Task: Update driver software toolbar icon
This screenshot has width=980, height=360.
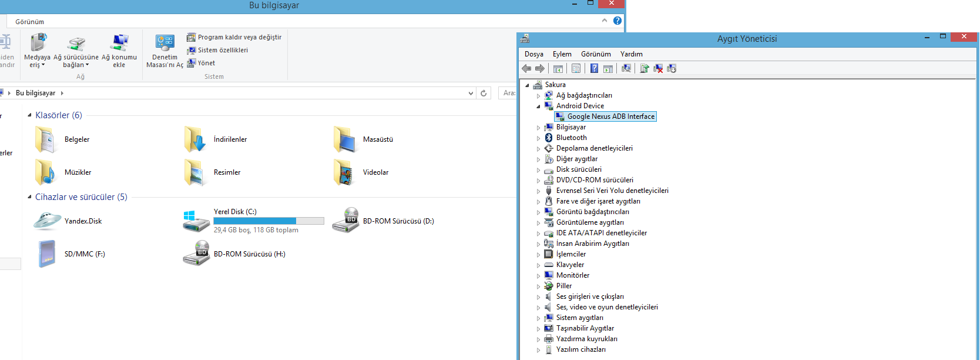Action: click(x=645, y=69)
